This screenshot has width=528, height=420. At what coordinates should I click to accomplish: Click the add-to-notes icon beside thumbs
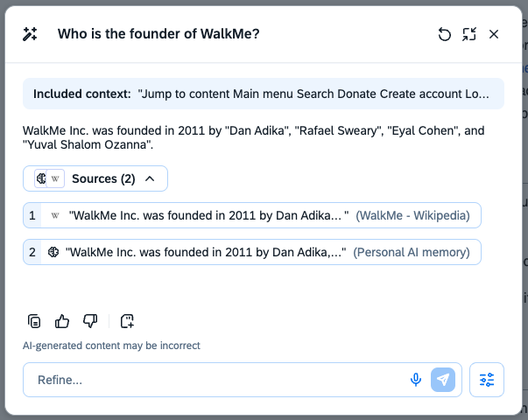click(x=127, y=321)
